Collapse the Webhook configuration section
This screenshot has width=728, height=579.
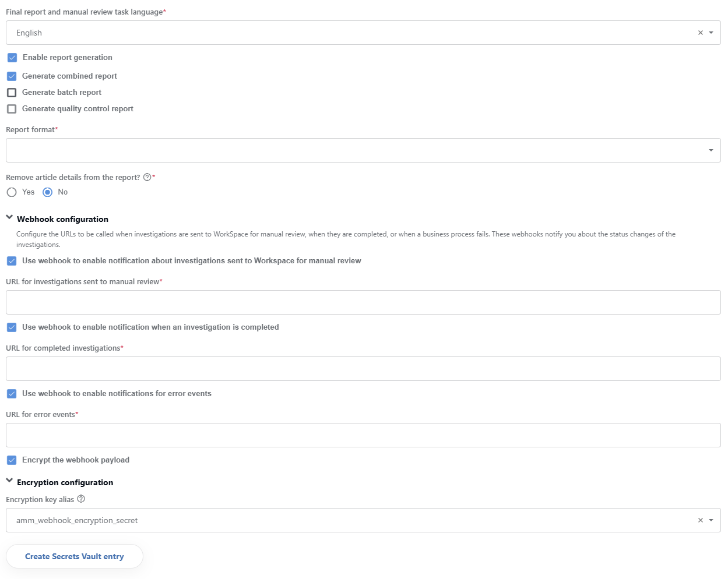click(9, 218)
